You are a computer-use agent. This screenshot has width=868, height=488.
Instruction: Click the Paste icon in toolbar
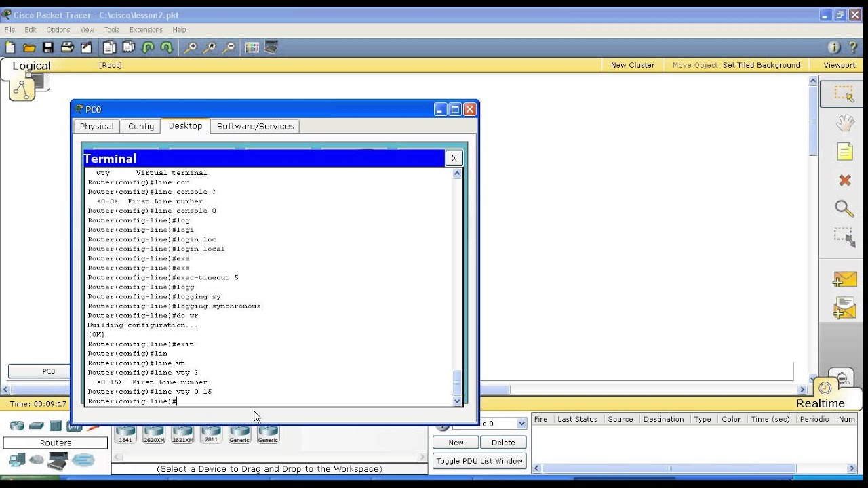tap(128, 47)
